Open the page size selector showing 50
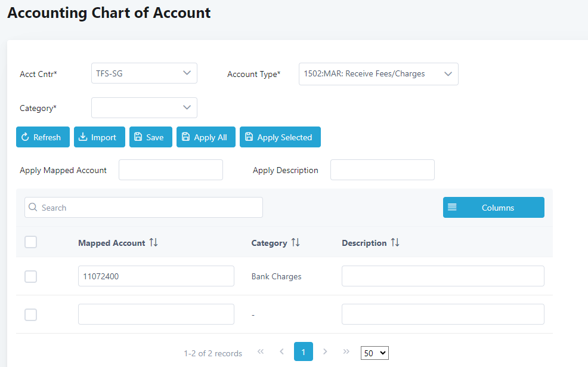 click(375, 353)
